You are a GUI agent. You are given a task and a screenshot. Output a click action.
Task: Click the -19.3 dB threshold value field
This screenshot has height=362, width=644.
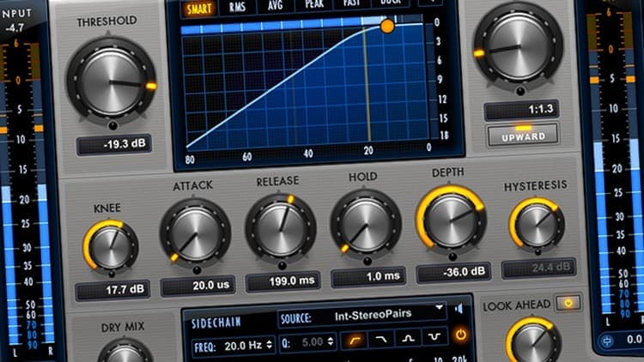(113, 144)
